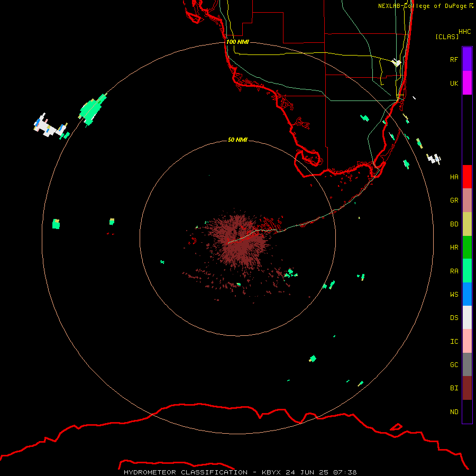Select the HR legend label
The image size is (476, 476).
coord(454,248)
